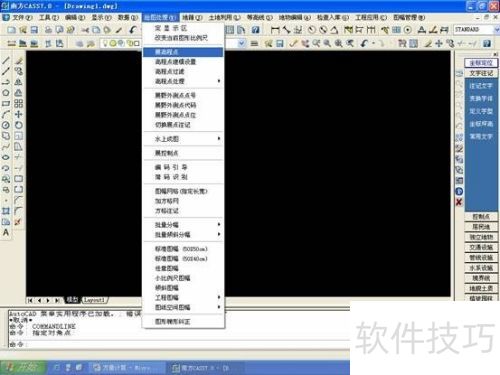
Task: Select the Multiline Text A tool
Action: pyautogui.click(x=6, y=232)
